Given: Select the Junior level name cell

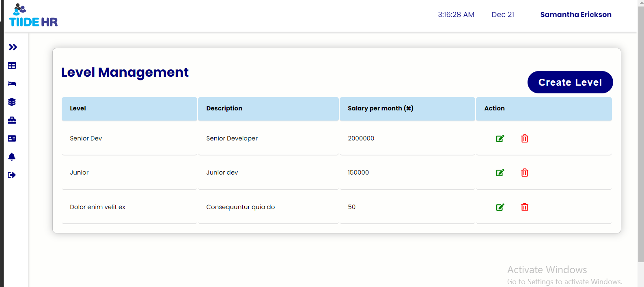Looking at the screenshot, I should coord(129,173).
